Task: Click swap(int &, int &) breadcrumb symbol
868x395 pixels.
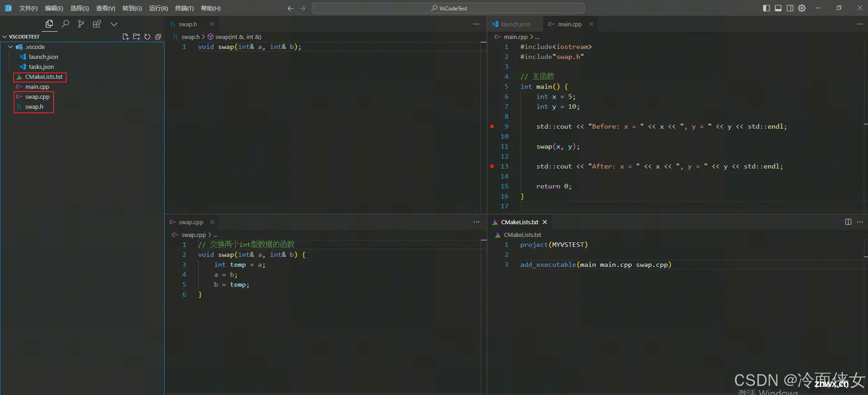Action: (x=238, y=37)
